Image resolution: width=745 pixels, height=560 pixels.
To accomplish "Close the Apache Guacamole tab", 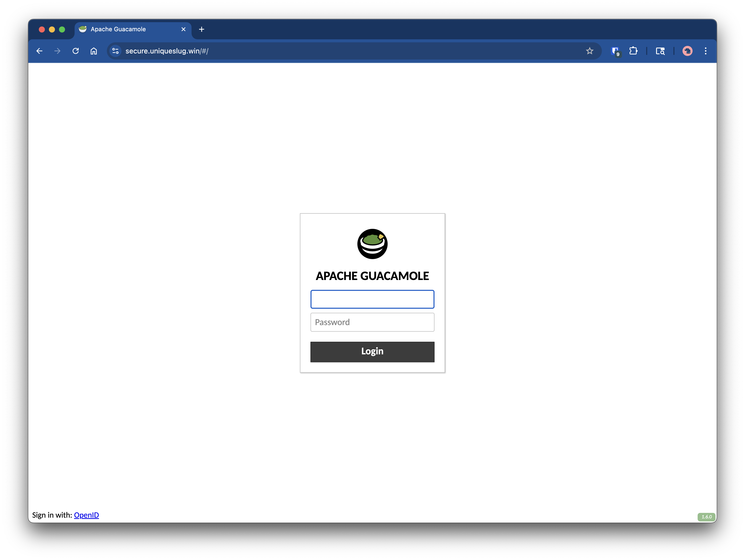I will pyautogui.click(x=183, y=29).
